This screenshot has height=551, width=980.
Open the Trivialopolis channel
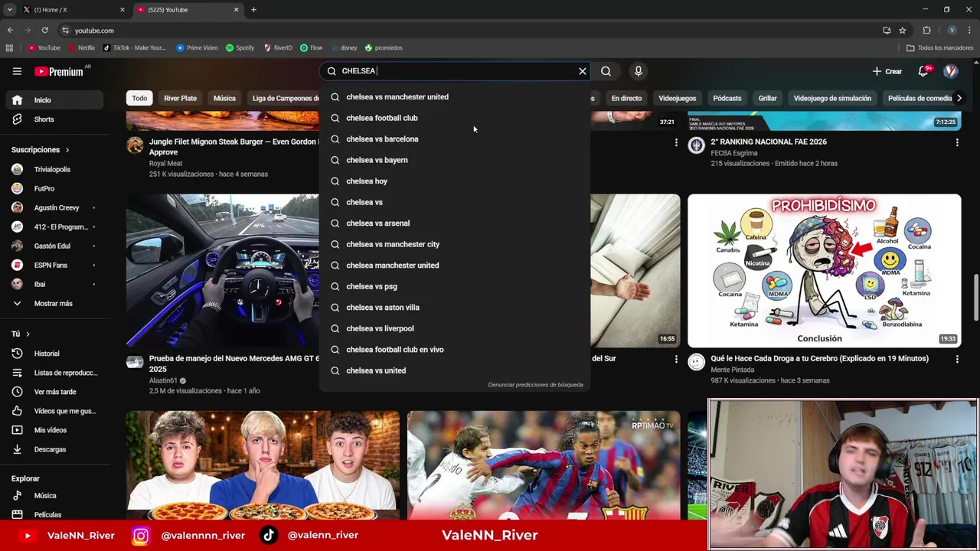54,169
